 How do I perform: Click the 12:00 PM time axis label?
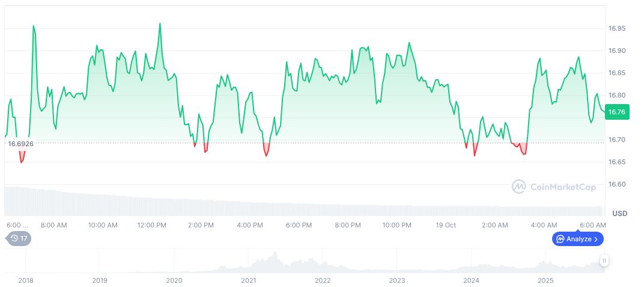click(x=152, y=225)
